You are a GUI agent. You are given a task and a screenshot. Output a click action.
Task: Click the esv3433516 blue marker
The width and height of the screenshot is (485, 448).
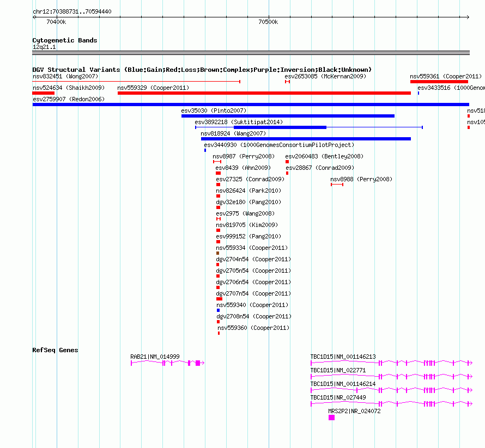419,93
